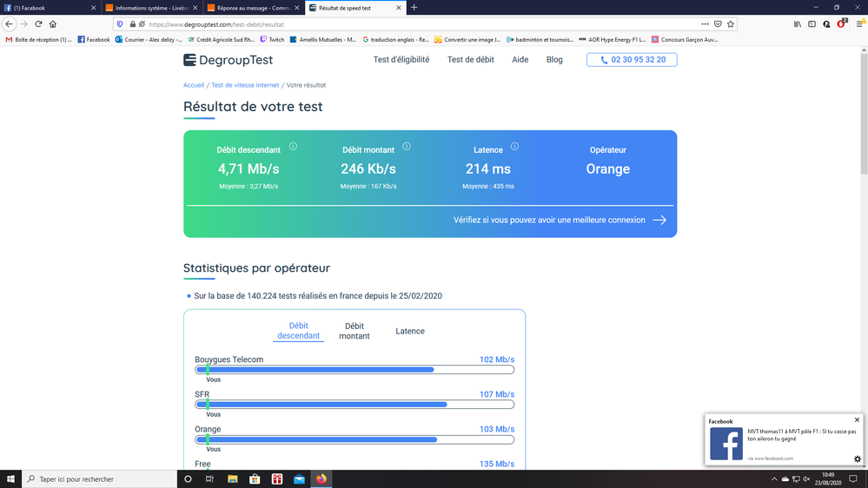Select the Débit montant statistics tab
The height and width of the screenshot is (488, 868).
(x=354, y=331)
